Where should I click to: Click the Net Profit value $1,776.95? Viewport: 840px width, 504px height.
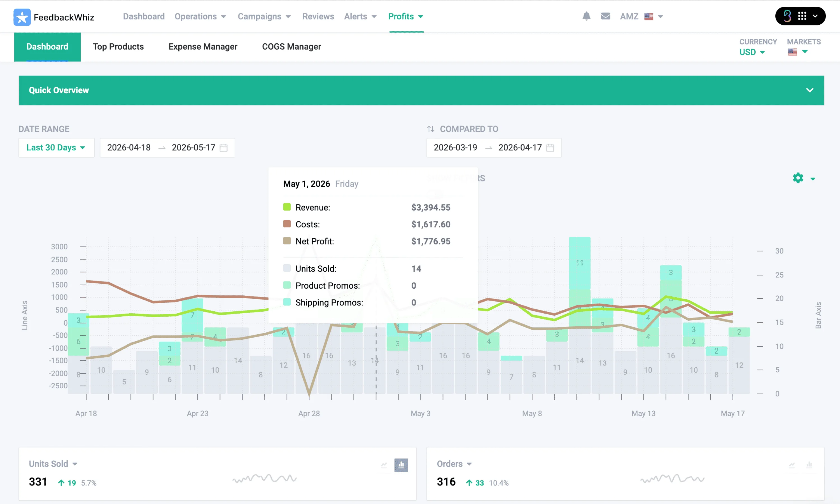431,241
